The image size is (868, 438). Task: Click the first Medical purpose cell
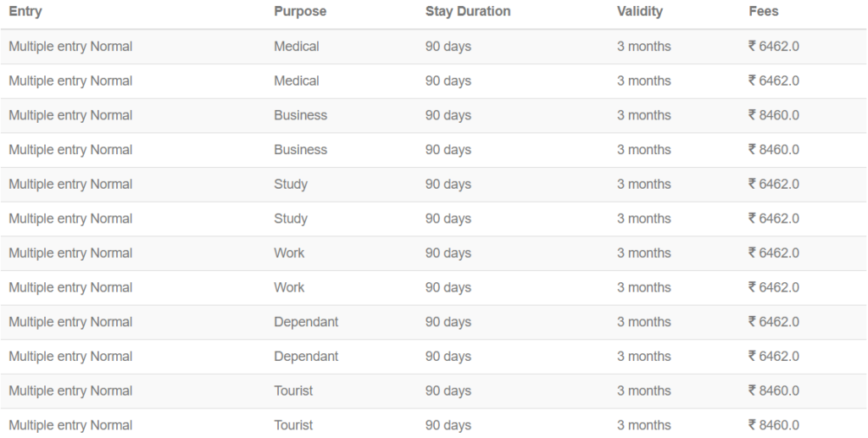(x=297, y=47)
